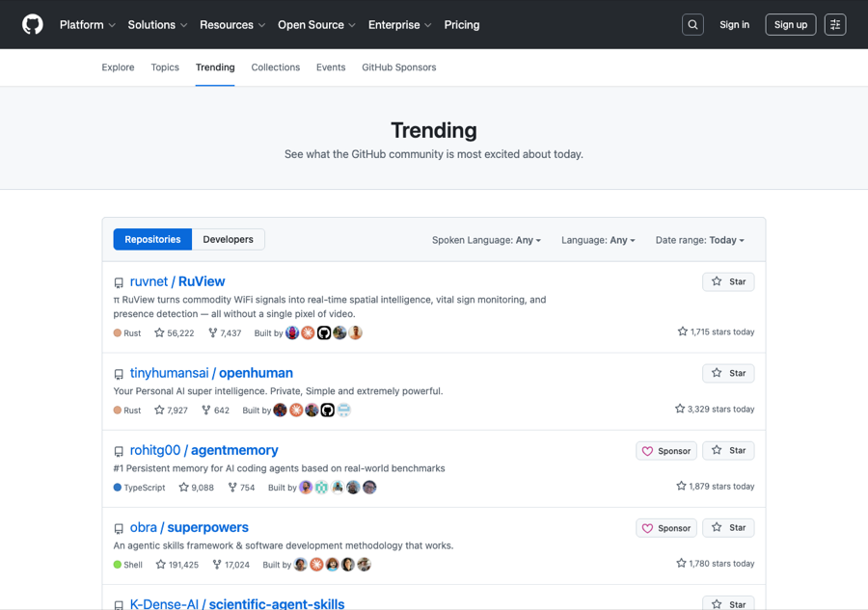Expand the Platform menu
Viewport: 868px width, 610px height.
(x=88, y=25)
